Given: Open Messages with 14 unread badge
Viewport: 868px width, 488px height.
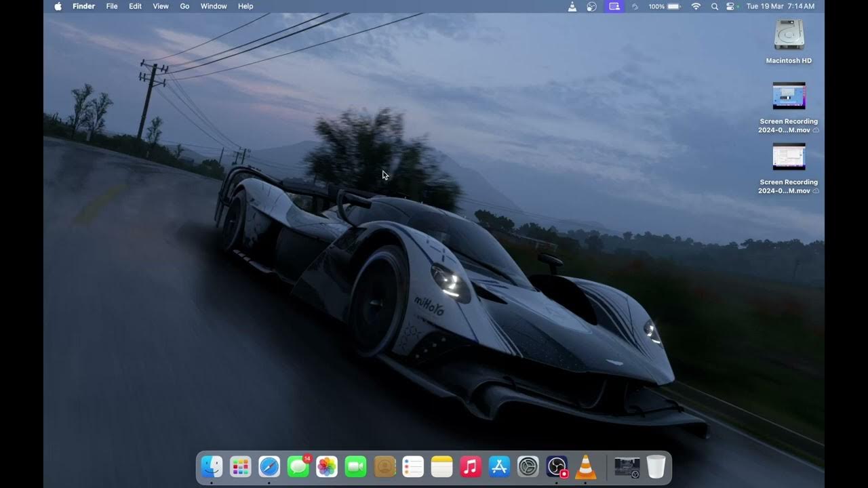Looking at the screenshot, I should [298, 466].
